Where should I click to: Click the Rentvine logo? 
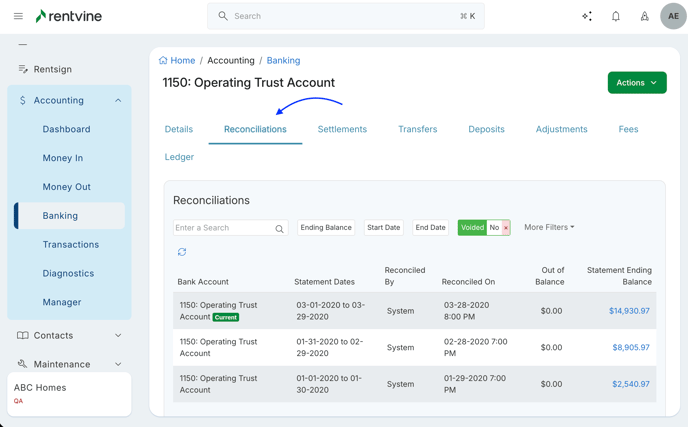[x=68, y=16]
